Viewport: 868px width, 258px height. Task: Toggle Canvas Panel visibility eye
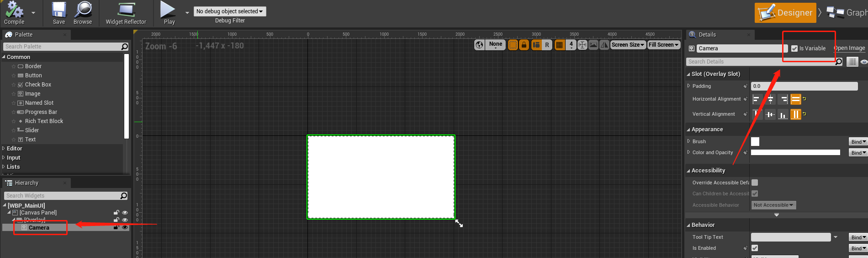click(x=125, y=213)
